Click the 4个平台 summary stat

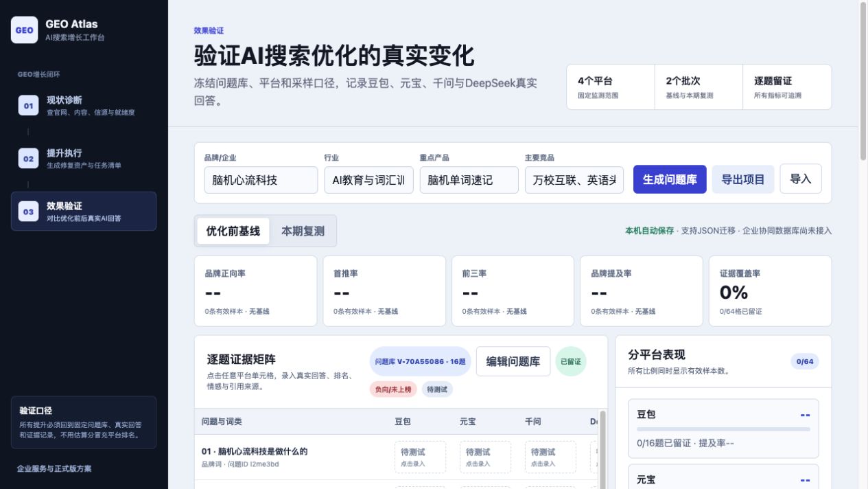click(611, 87)
